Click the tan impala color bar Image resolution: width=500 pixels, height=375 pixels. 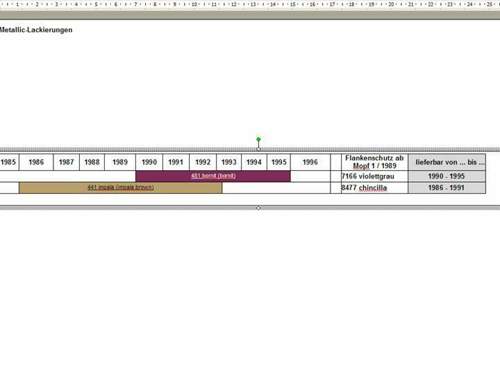coord(121,188)
